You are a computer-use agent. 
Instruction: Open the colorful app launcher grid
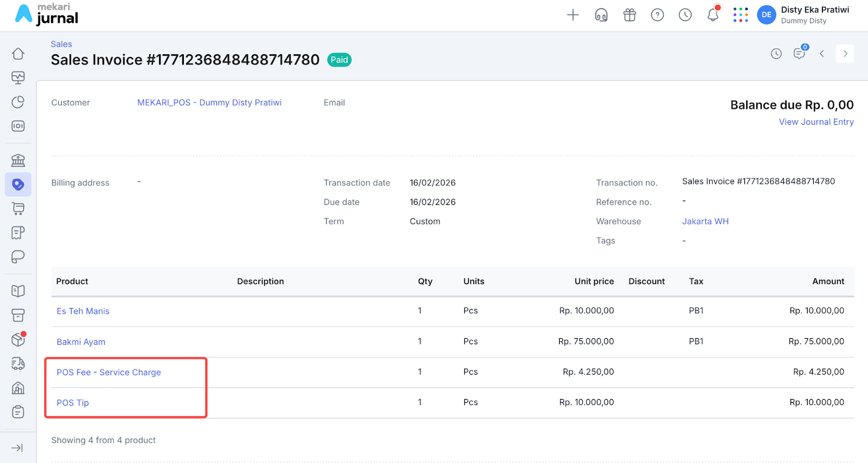click(x=741, y=15)
